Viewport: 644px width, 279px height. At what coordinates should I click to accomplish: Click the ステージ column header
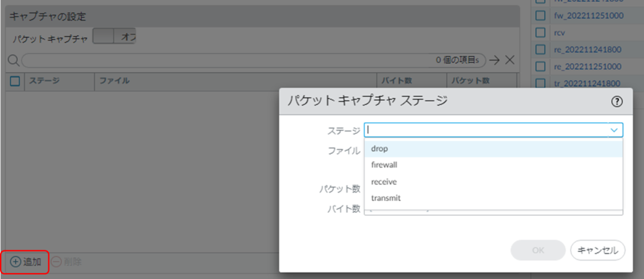60,81
